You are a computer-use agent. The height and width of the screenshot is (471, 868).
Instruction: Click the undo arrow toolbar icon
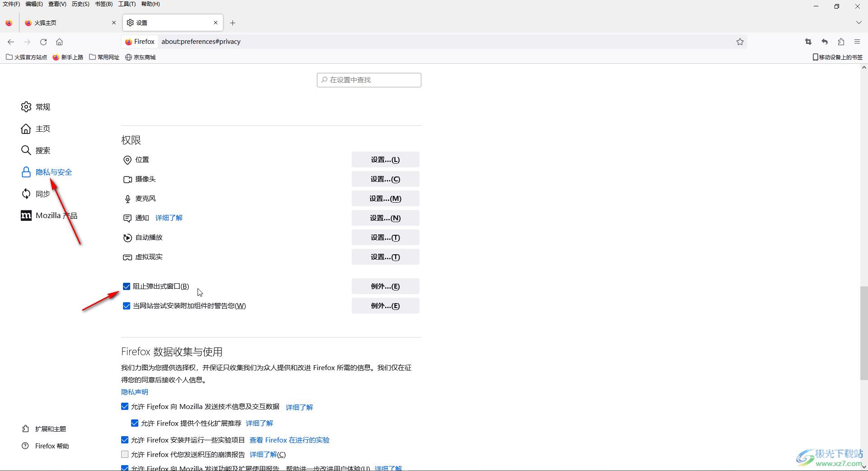coord(825,42)
